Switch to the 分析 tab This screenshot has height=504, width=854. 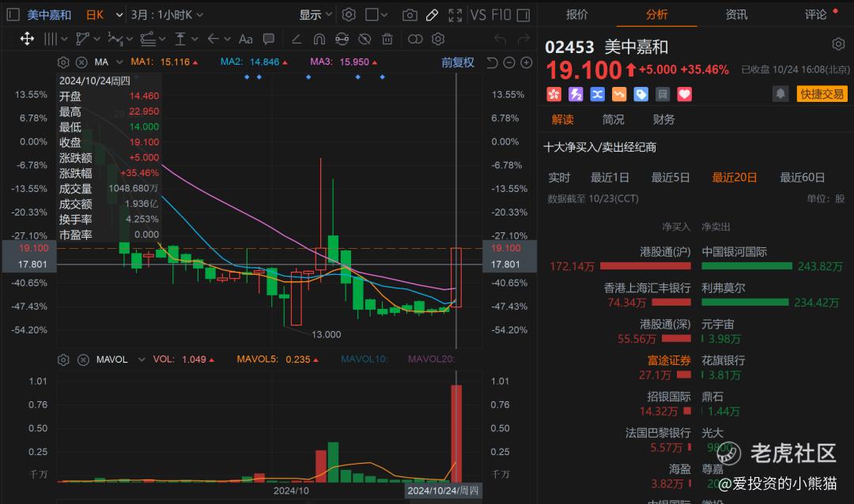point(656,15)
